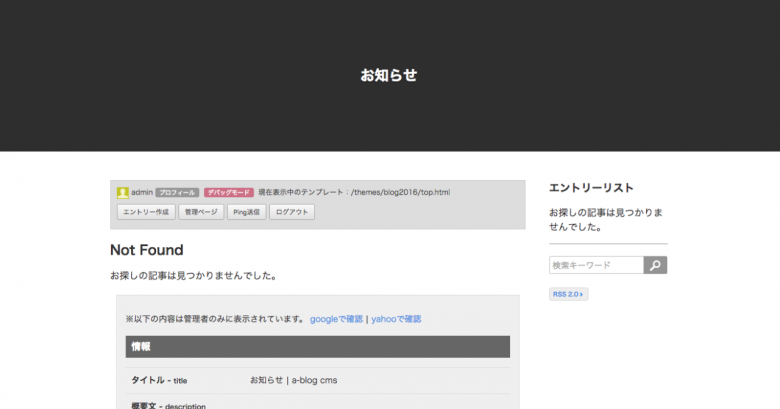The width and height of the screenshot is (780, 409).
Task: Focus the 検索キーワード search field
Action: pyautogui.click(x=596, y=265)
